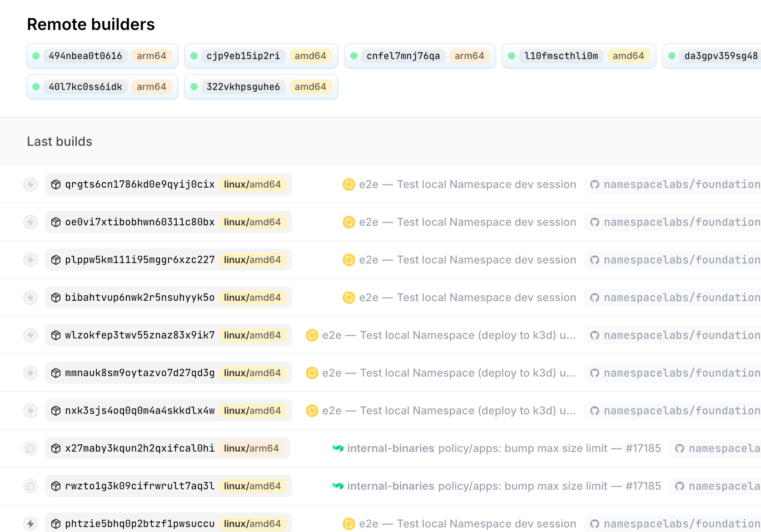Click the Remote builders heading
Image resolution: width=761 pixels, height=532 pixels.
pos(91,25)
